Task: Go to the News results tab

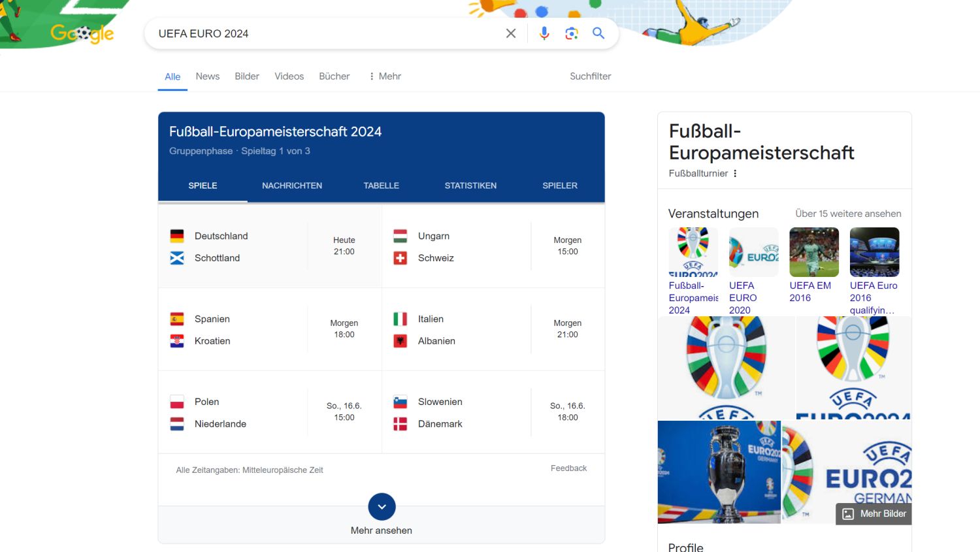Action: [x=208, y=76]
